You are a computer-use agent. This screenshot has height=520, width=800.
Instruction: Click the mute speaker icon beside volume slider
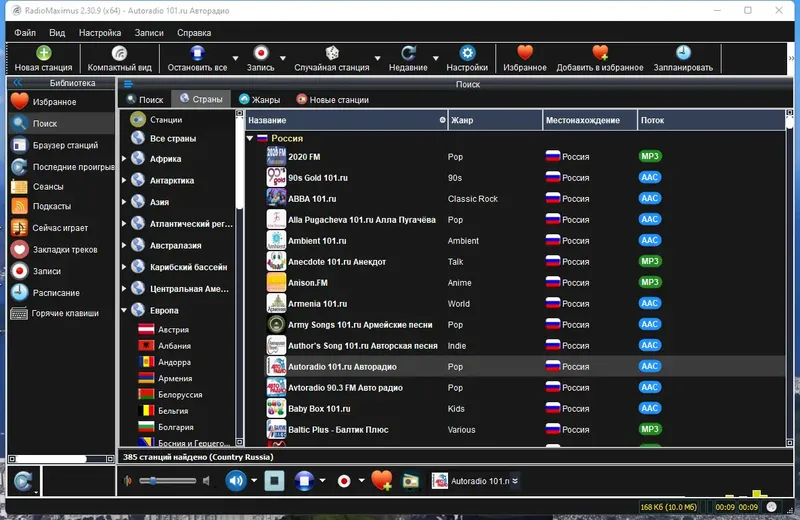(206, 481)
